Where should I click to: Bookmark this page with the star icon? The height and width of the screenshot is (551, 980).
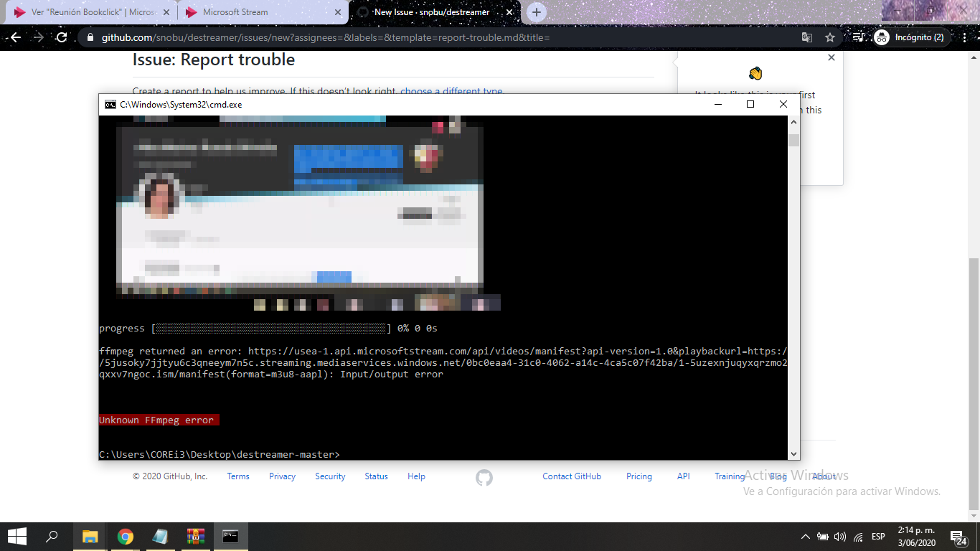click(x=830, y=37)
